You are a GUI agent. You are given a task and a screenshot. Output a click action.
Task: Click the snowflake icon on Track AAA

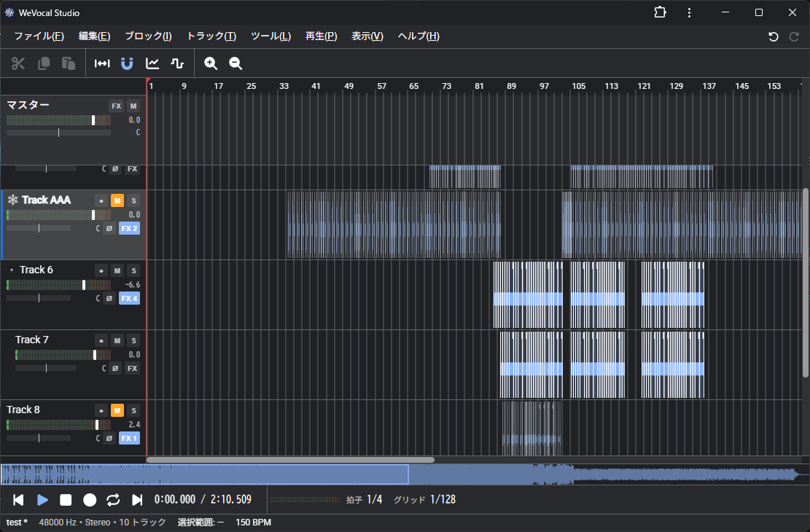click(13, 200)
